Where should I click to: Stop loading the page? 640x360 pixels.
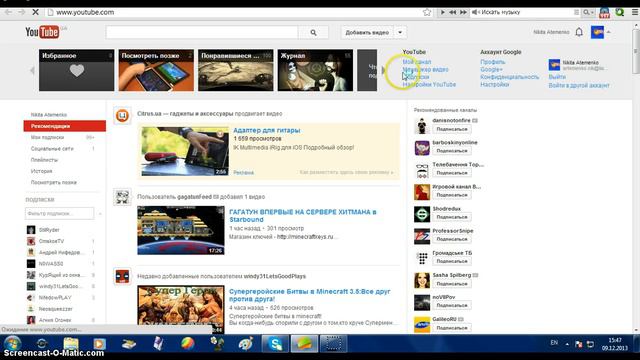tap(36, 12)
